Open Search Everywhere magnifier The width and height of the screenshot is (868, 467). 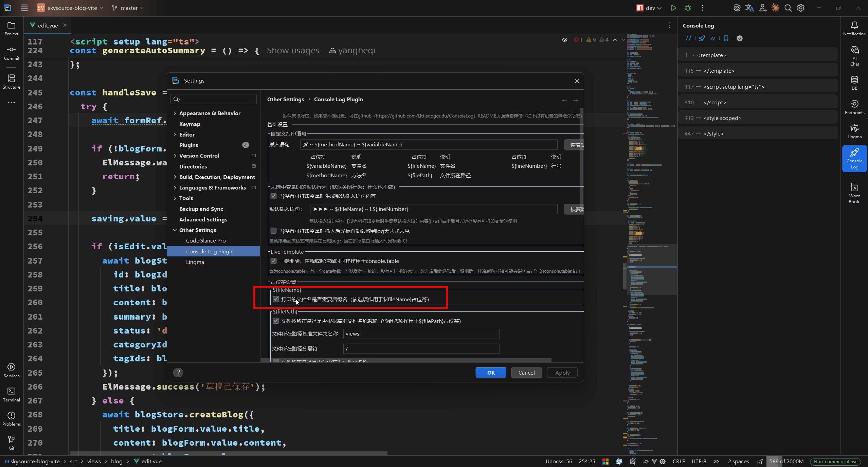coord(788,8)
